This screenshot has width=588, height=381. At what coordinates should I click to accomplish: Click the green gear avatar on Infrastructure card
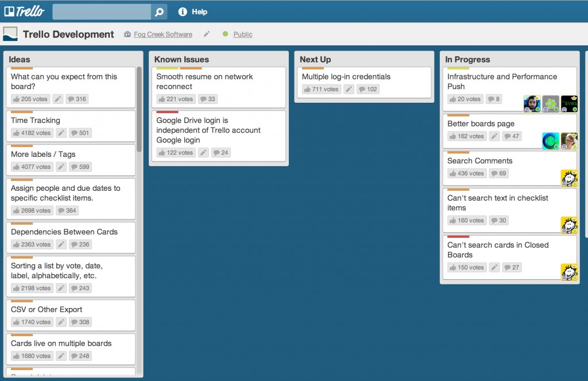coord(551,103)
